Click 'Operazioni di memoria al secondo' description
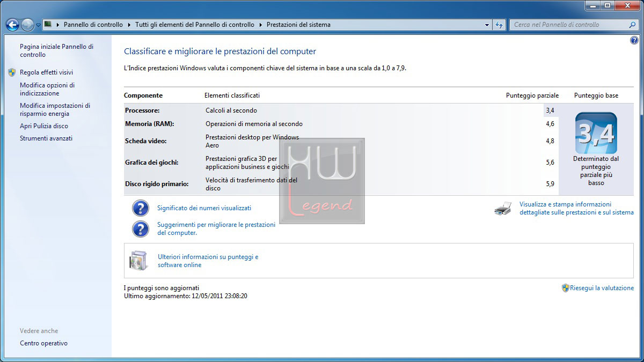644x362 pixels. pyautogui.click(x=254, y=124)
